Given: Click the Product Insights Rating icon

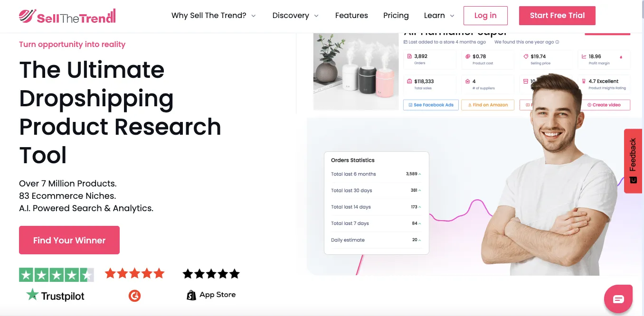Looking at the screenshot, I should (x=583, y=81).
